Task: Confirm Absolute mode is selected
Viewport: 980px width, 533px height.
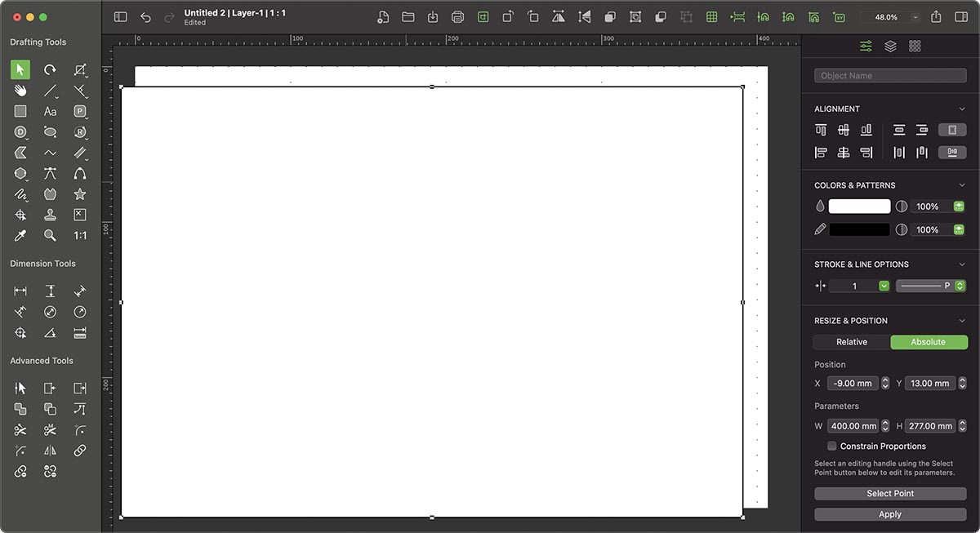Action: pos(929,341)
